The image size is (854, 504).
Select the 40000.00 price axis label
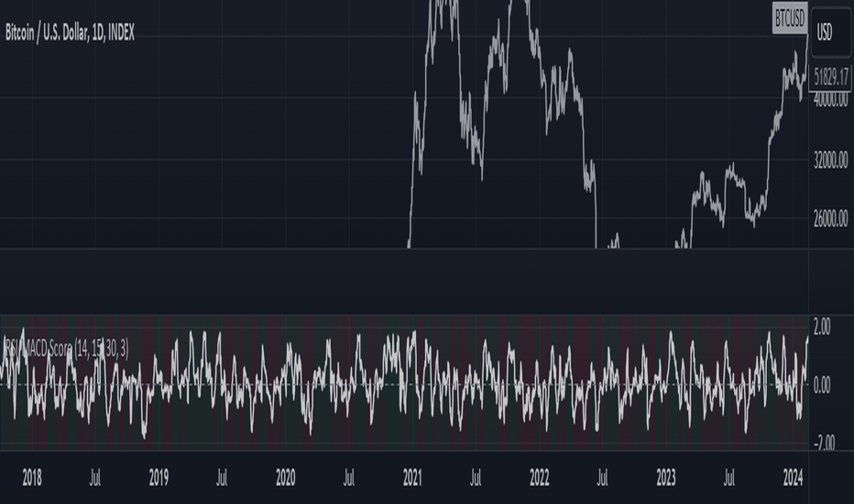coord(830,100)
